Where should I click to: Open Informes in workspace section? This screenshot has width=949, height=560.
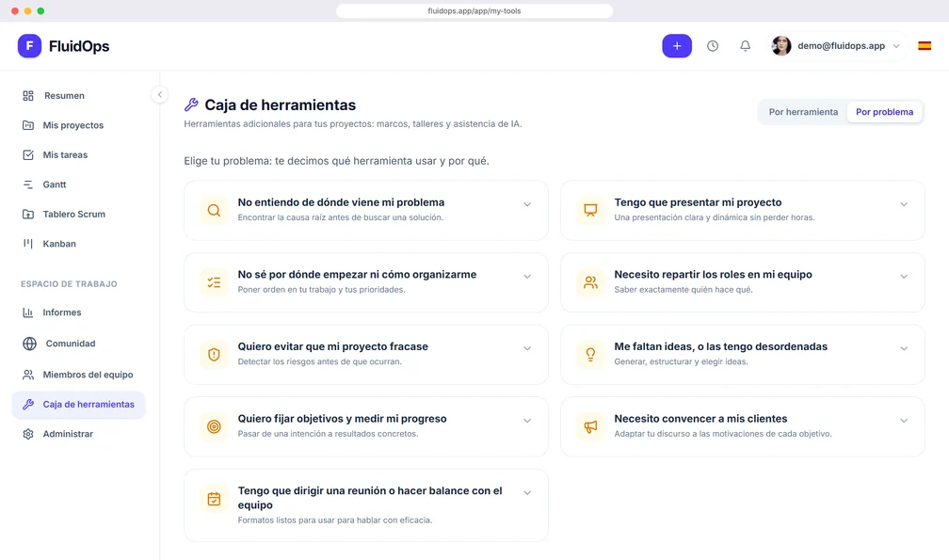tap(79, 312)
